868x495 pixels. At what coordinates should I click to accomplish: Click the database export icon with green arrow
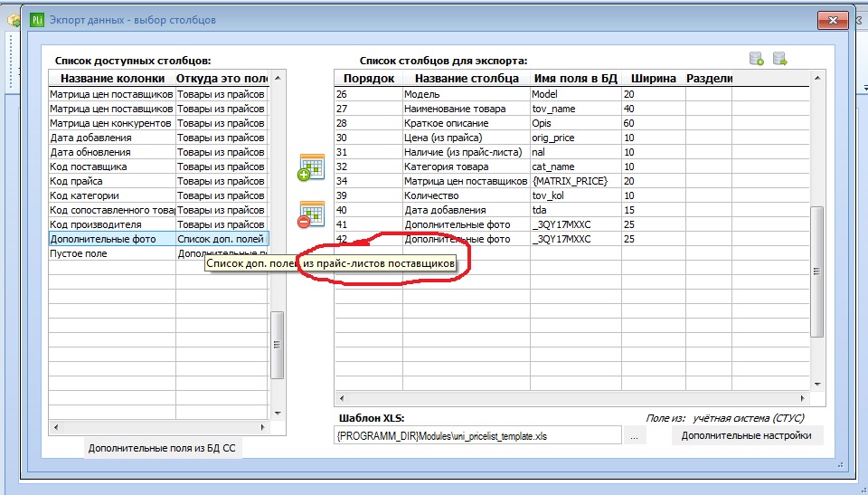point(780,58)
